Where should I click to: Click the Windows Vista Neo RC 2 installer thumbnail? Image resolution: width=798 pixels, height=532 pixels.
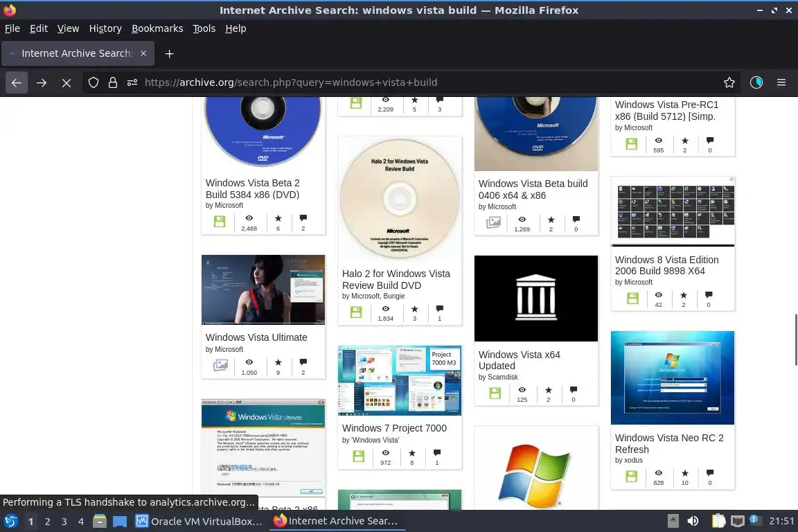point(673,378)
